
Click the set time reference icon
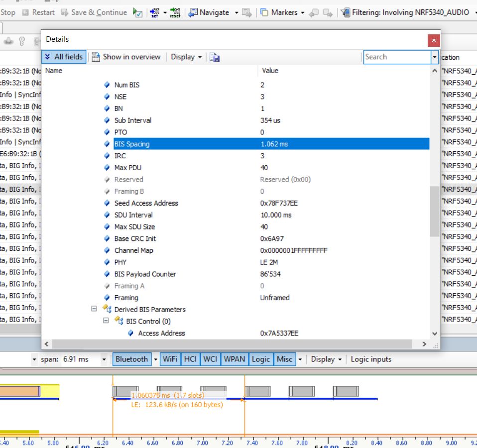click(x=154, y=12)
